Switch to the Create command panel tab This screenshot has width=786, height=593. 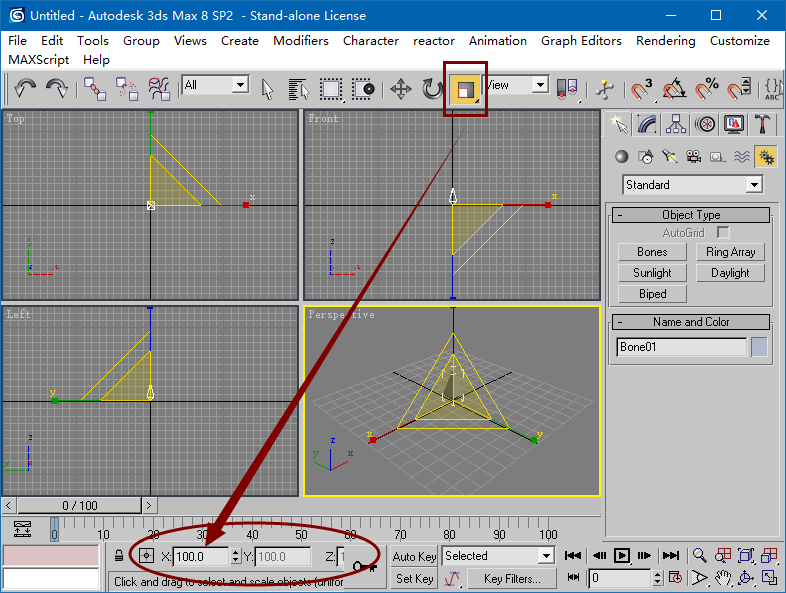[619, 124]
